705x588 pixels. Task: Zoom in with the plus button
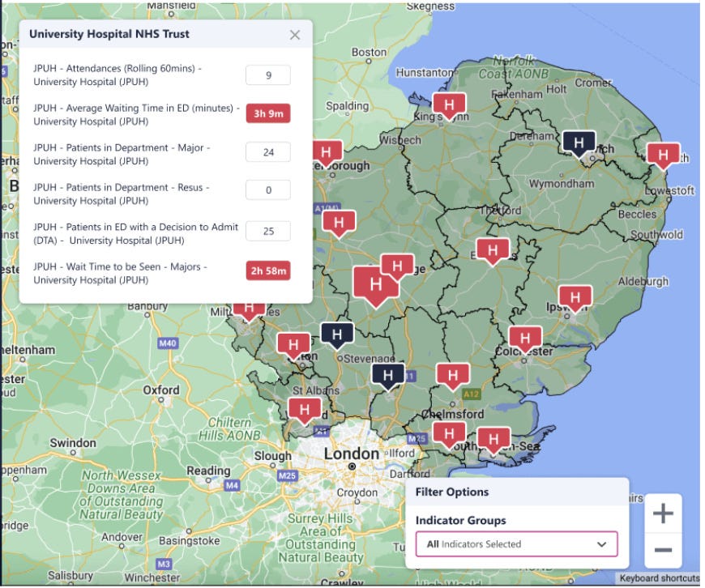tap(663, 513)
